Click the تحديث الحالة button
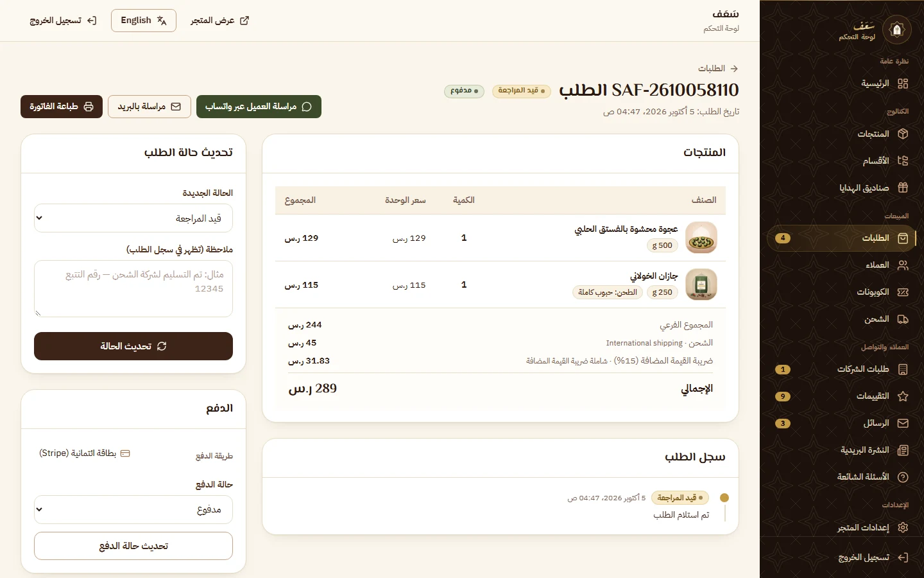 pos(133,346)
